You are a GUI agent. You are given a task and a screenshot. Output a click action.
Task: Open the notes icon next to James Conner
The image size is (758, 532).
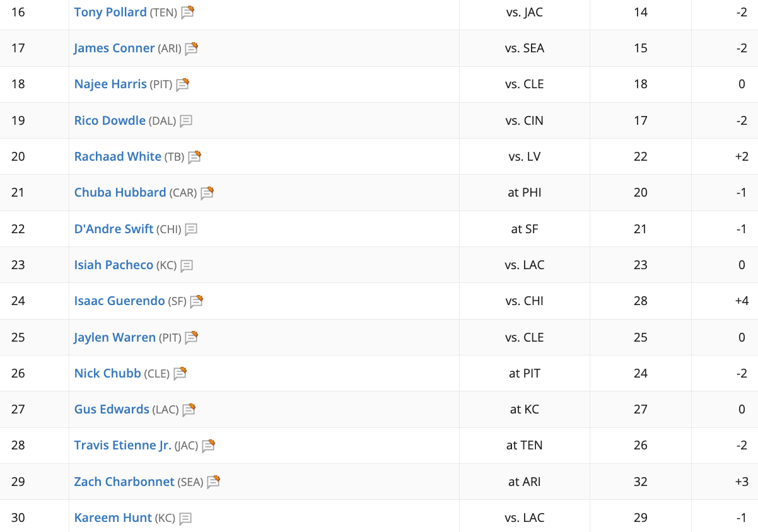(191, 49)
